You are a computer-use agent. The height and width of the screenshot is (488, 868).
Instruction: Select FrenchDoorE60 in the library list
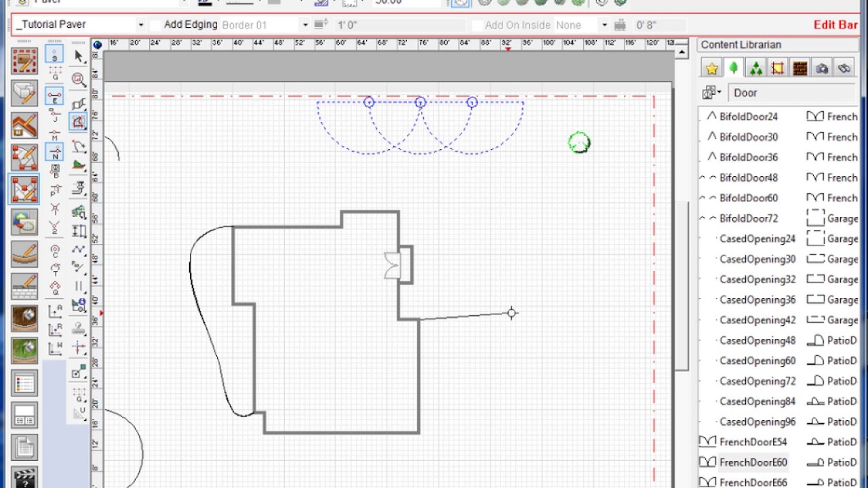pos(753,462)
